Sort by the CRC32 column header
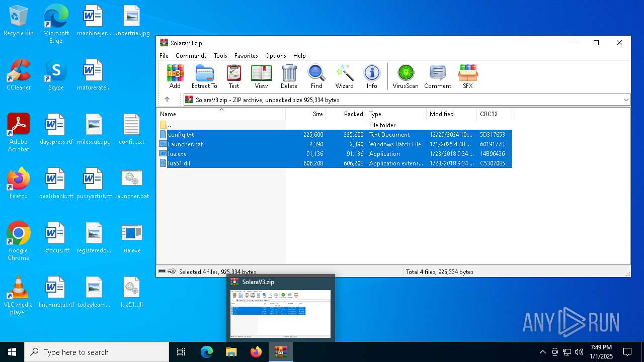Image resolution: width=644 pixels, height=362 pixels. [x=495, y=114]
